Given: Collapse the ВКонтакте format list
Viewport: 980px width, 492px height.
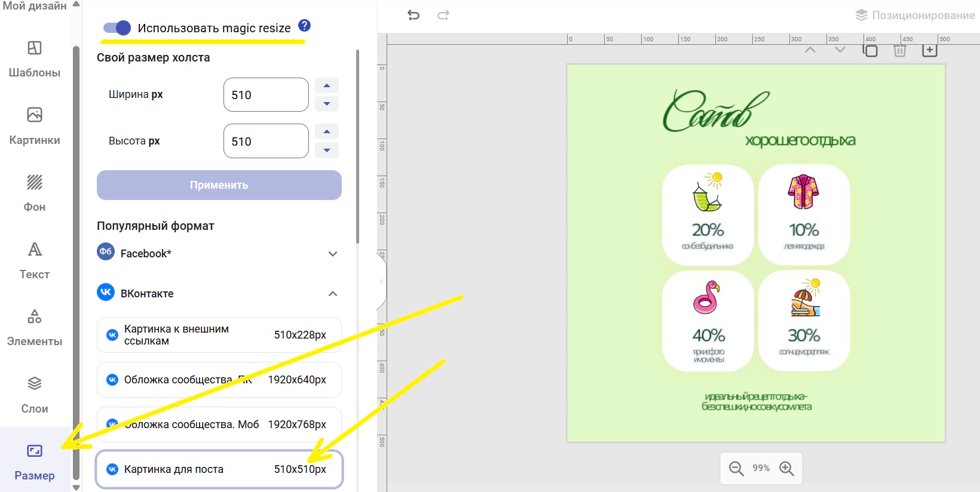Looking at the screenshot, I should click(x=333, y=294).
